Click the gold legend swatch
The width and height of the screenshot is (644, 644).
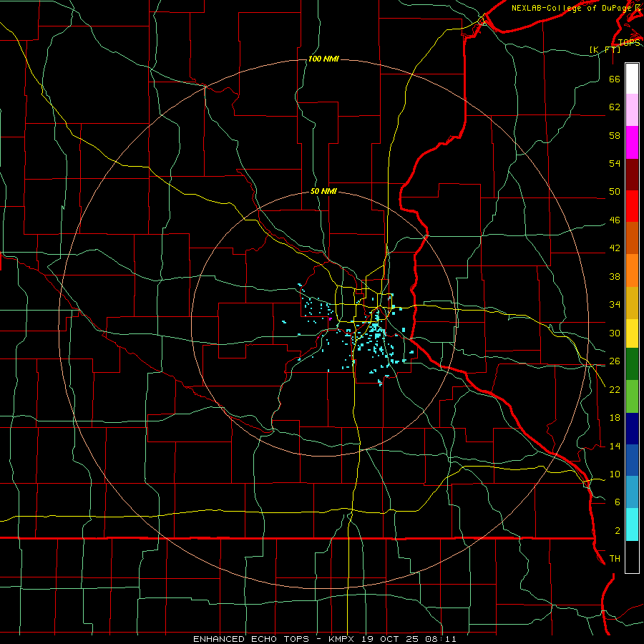click(632, 303)
